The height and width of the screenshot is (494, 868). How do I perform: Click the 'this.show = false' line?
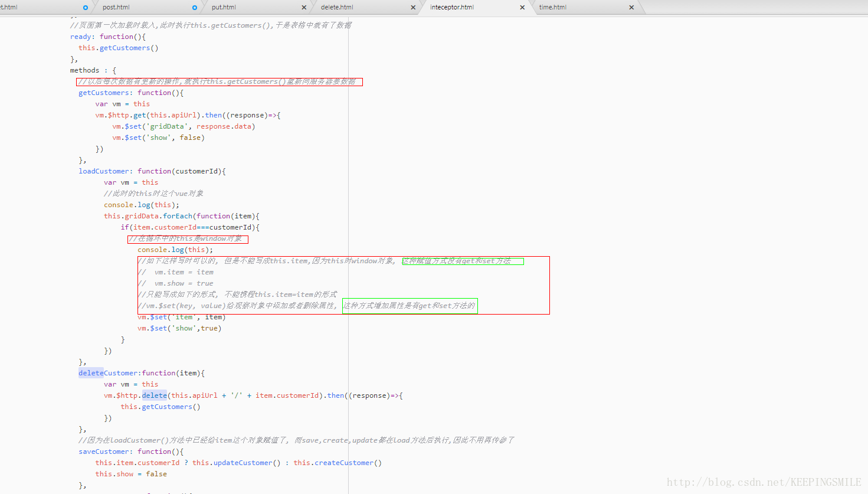point(131,474)
